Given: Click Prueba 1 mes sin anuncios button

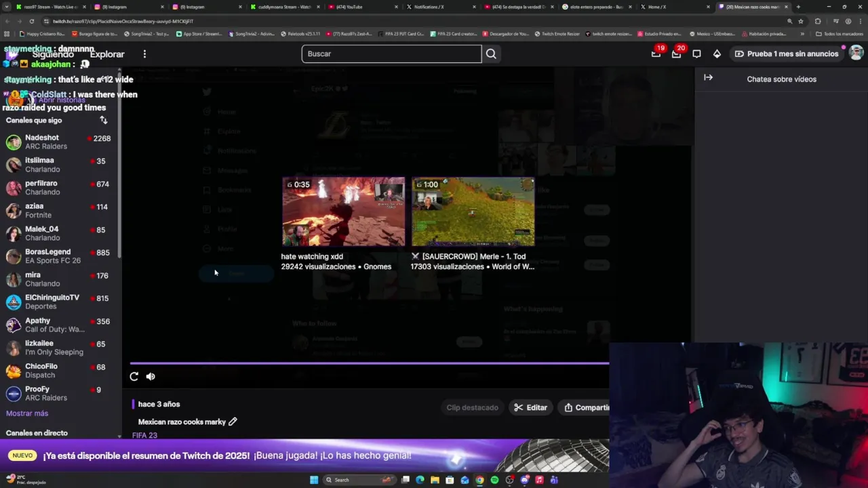Looking at the screenshot, I should pos(787,54).
